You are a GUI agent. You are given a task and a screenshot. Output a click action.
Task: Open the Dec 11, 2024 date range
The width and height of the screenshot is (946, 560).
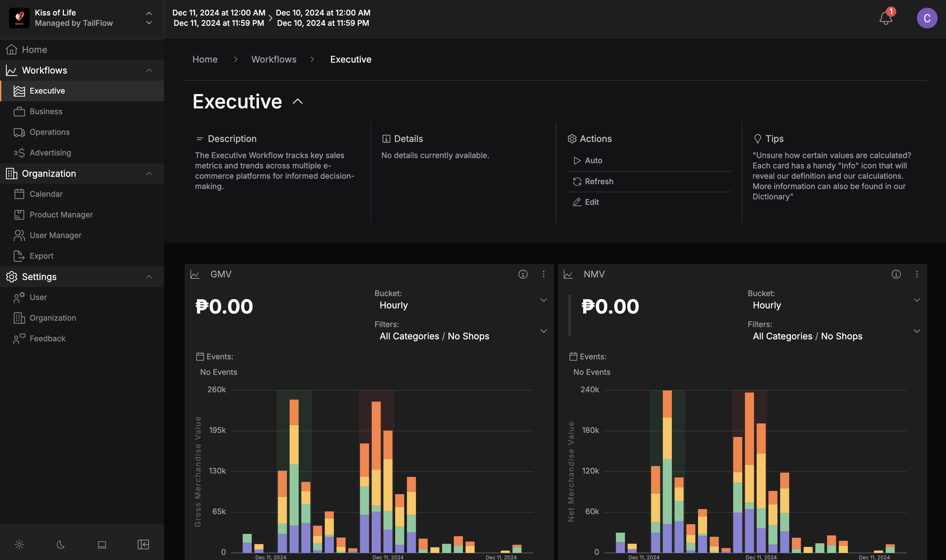[219, 18]
